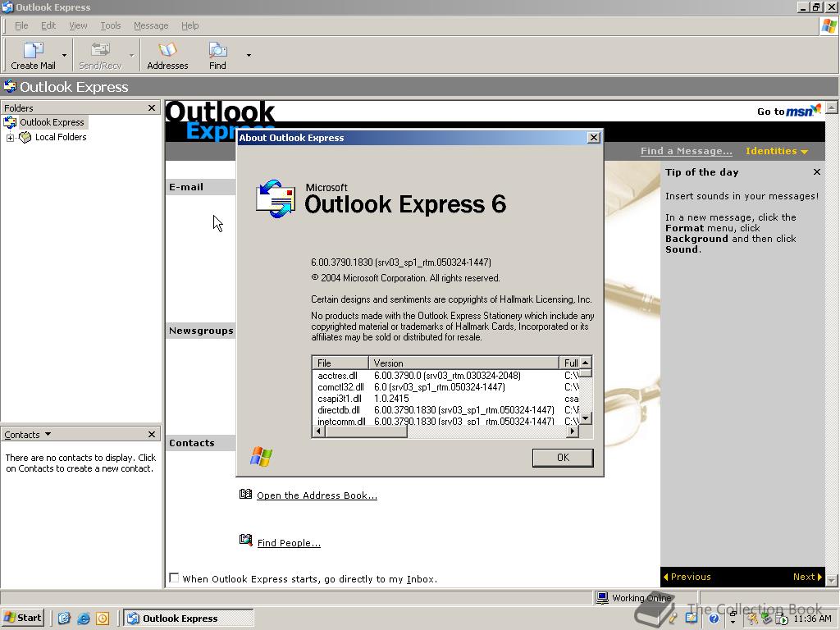The height and width of the screenshot is (630, 840).
Task: Launch Internet Explorer from quick launch
Action: [83, 619]
